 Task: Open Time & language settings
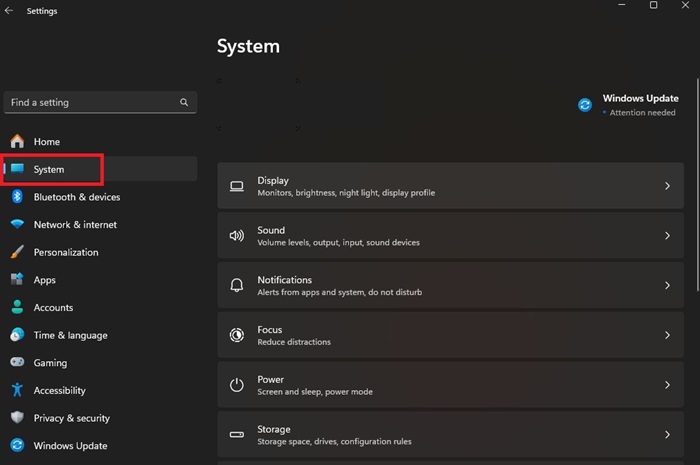coord(100,335)
